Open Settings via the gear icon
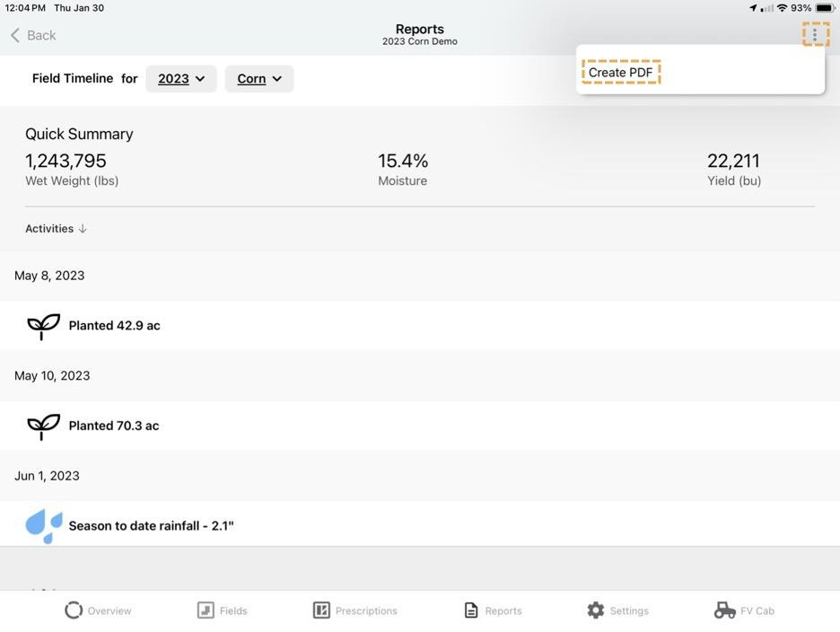This screenshot has height=632, width=840. click(596, 610)
